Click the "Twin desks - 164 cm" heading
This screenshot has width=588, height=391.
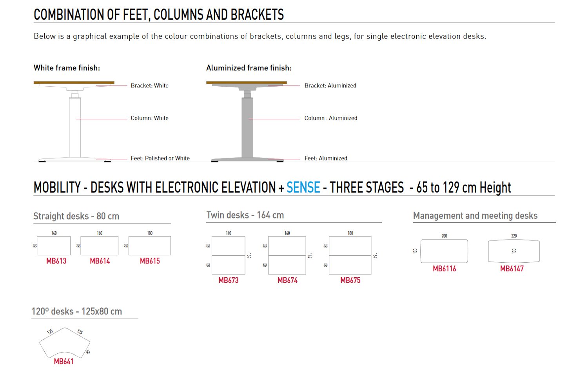pyautogui.click(x=245, y=215)
